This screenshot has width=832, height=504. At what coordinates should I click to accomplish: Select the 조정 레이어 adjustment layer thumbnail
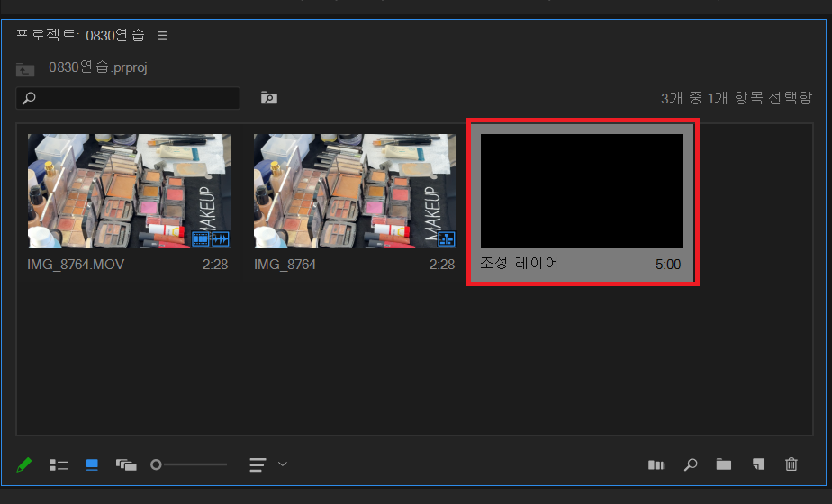click(x=582, y=191)
